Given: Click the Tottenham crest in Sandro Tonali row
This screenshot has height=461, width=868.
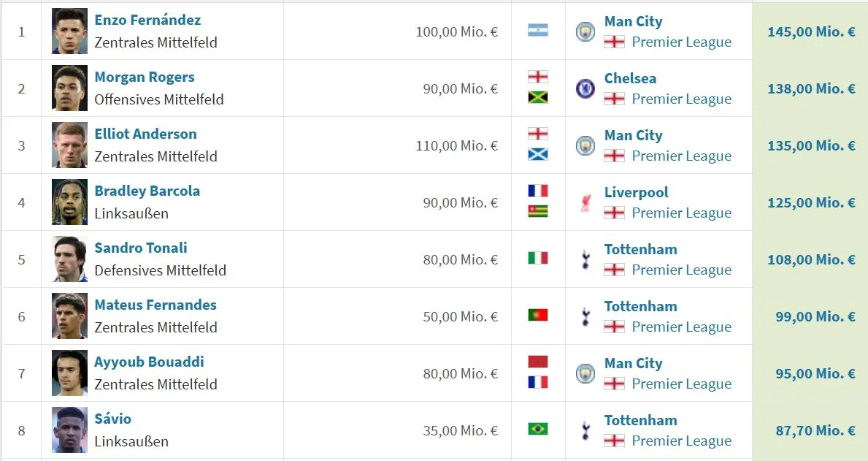Looking at the screenshot, I should pos(585,259).
